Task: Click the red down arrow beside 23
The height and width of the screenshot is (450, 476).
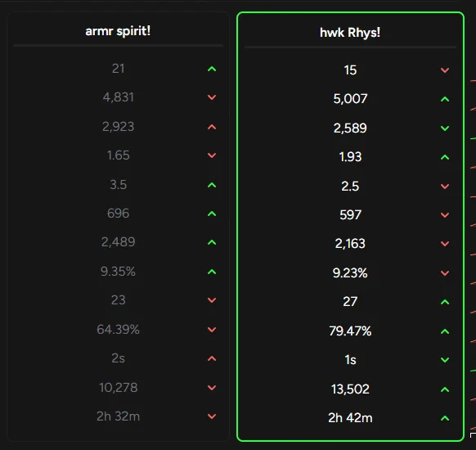Action: 212,300
